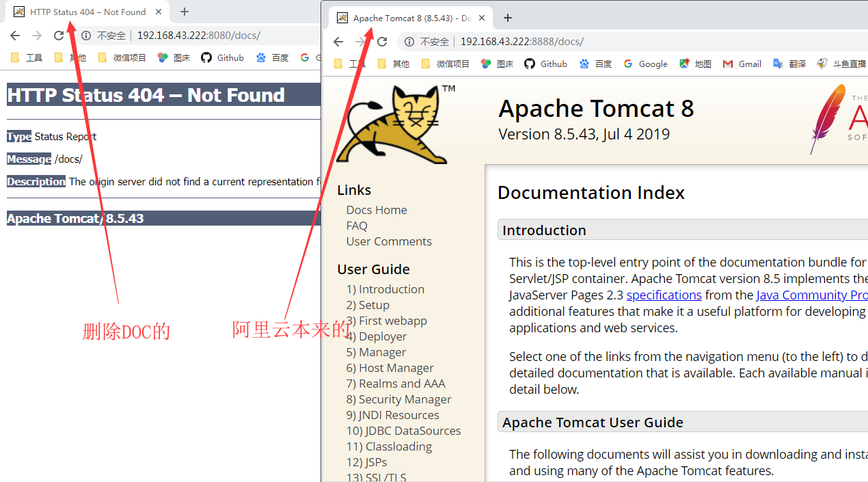Click reload button in the 404 error window
The image size is (868, 482).
tap(59, 36)
